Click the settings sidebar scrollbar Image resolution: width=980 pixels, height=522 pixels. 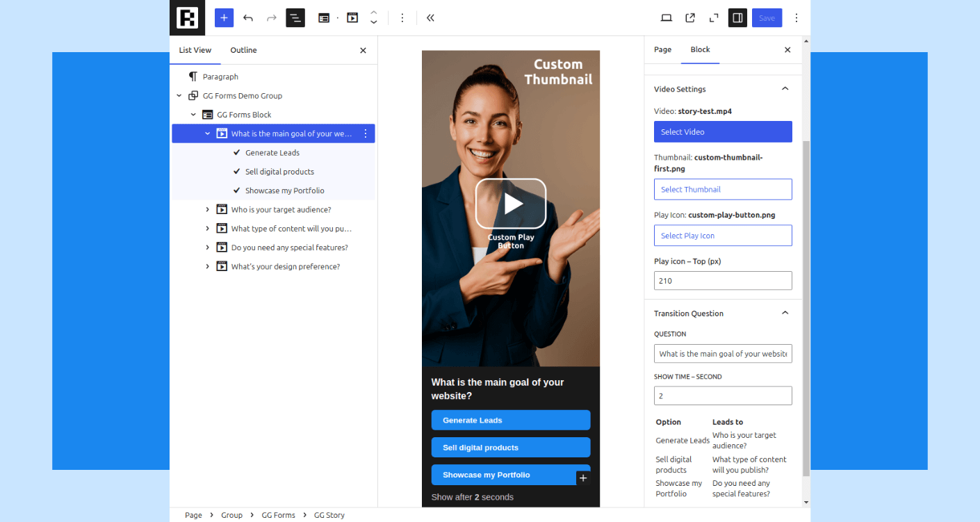tap(806, 308)
